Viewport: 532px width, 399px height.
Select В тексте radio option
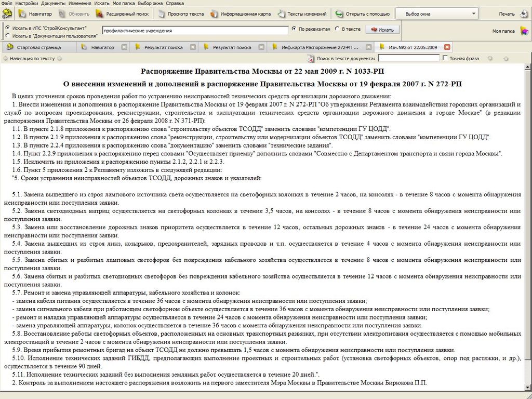(x=337, y=29)
